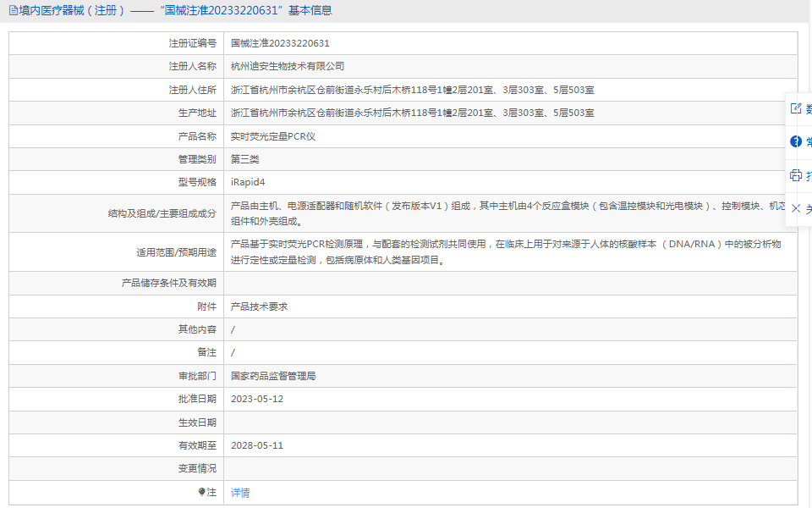
Task: Select product name 实时荧光定量PCR仪
Action: tap(273, 137)
